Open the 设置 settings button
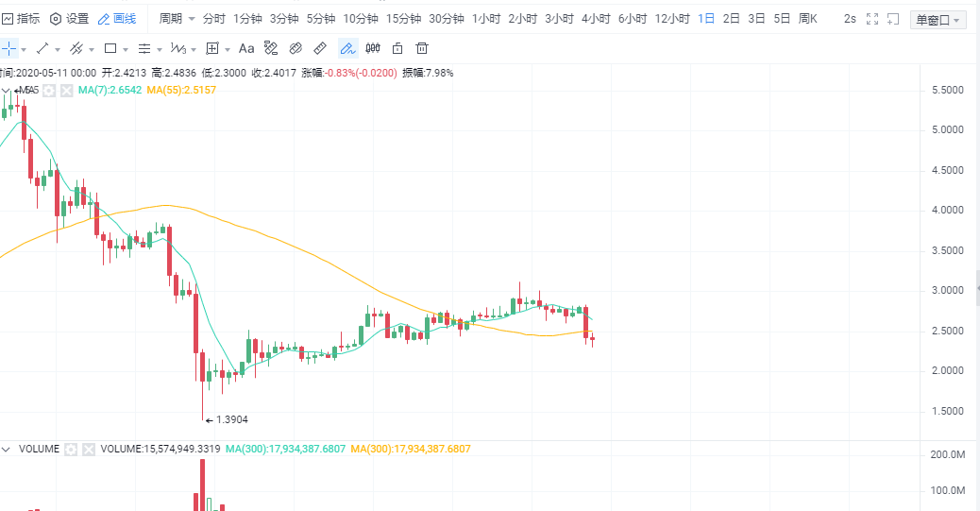980x511 pixels. coord(69,19)
